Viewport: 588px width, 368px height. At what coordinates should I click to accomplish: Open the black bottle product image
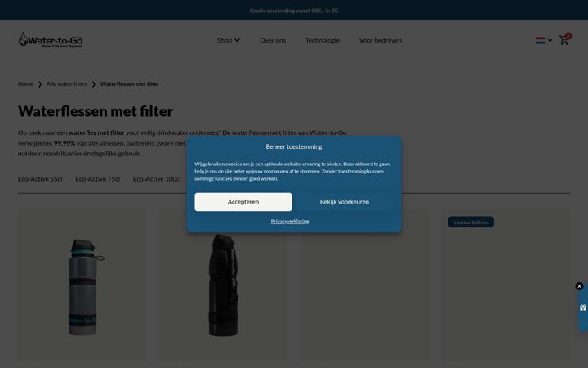pyautogui.click(x=224, y=285)
